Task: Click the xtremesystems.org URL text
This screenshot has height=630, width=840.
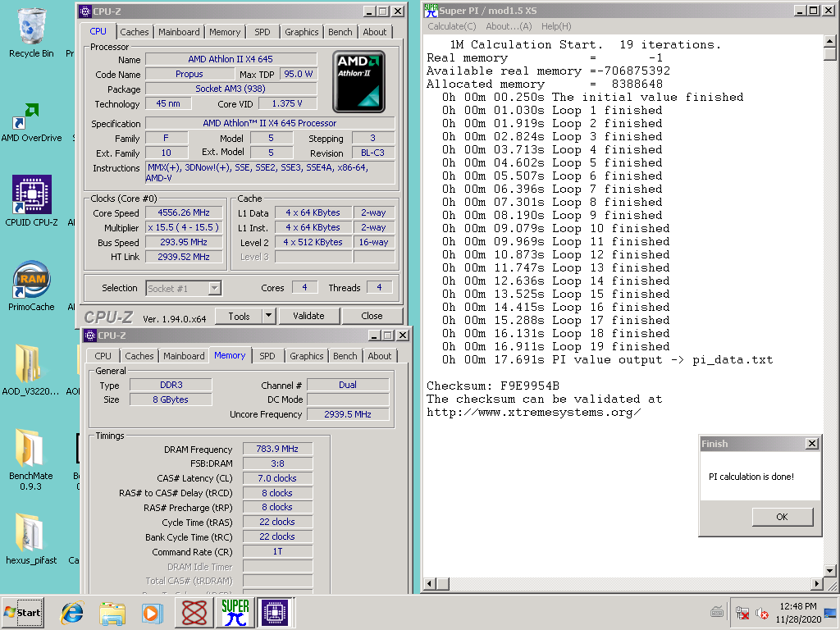Action: (x=533, y=413)
